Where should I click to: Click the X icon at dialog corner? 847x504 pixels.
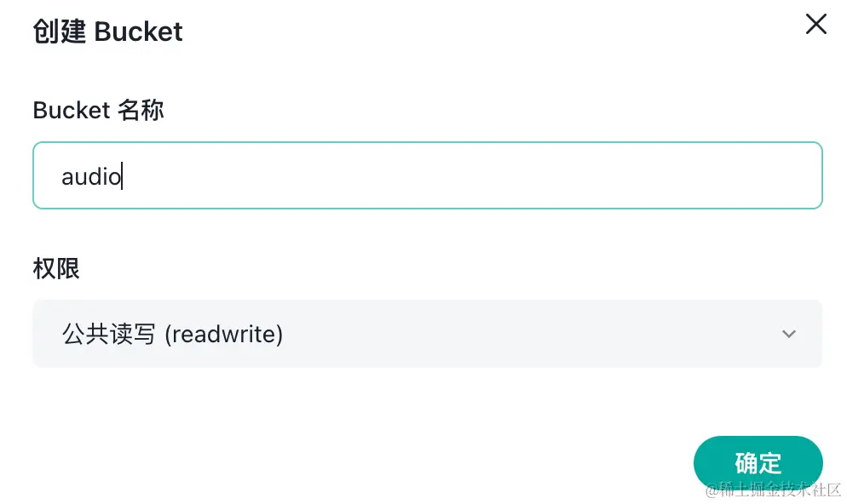(815, 25)
